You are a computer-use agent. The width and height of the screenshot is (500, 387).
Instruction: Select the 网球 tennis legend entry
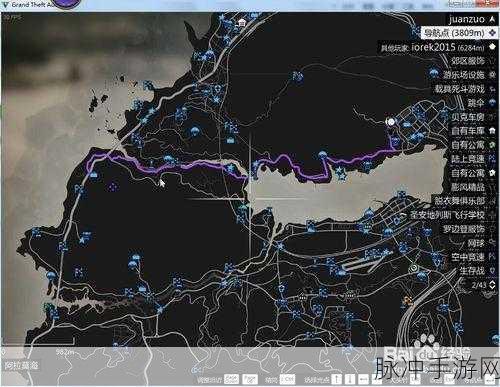click(x=482, y=243)
